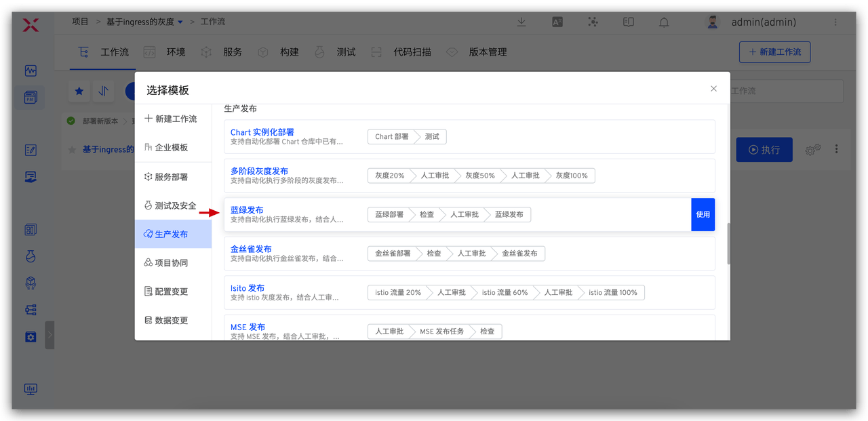The width and height of the screenshot is (868, 421).
Task: Select 生产发布 template category
Action: pos(172,234)
